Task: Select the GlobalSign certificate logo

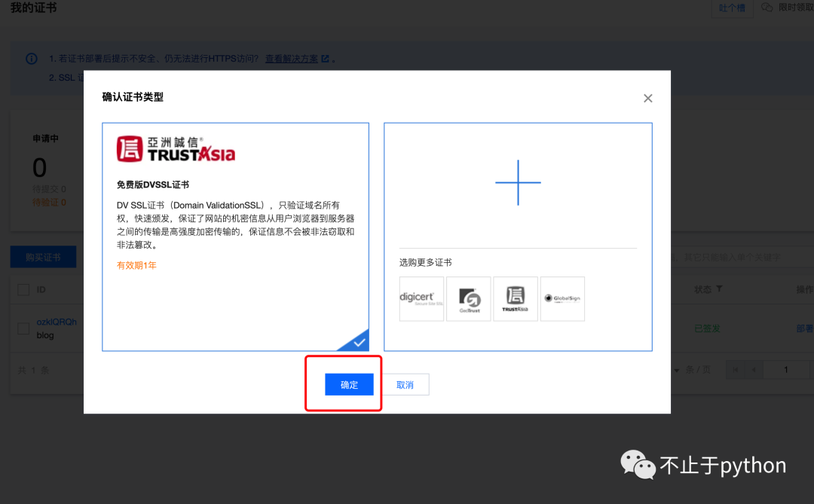Action: pos(562,298)
